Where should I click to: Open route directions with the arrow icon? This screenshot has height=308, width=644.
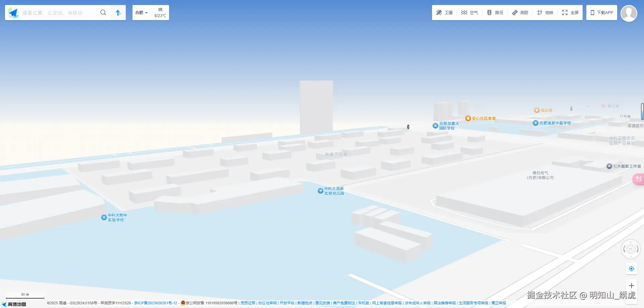point(118,13)
